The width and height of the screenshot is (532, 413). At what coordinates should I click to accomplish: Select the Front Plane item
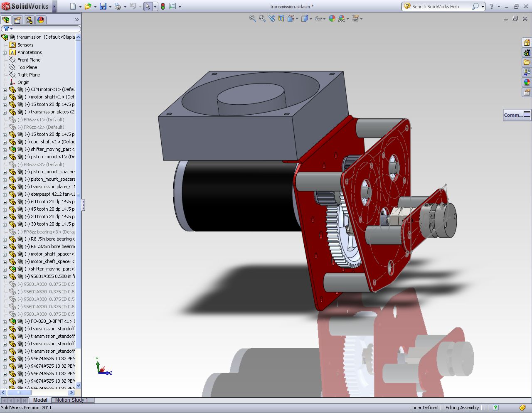[29, 60]
